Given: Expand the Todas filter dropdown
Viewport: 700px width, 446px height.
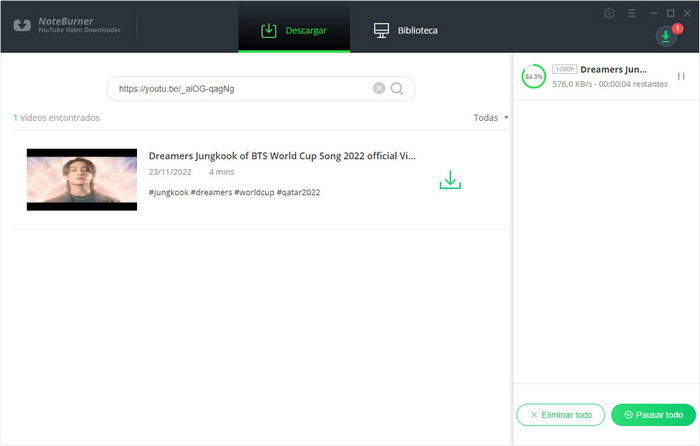Looking at the screenshot, I should tap(491, 118).
